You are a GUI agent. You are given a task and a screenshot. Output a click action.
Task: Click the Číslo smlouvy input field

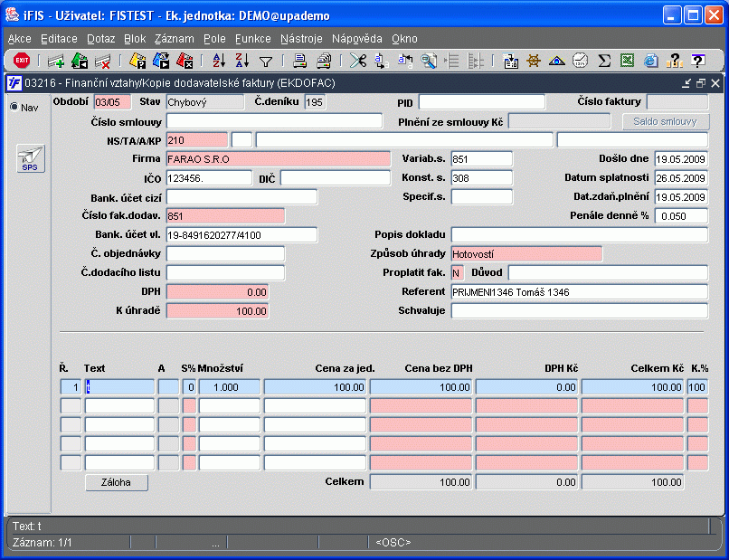tap(274, 121)
